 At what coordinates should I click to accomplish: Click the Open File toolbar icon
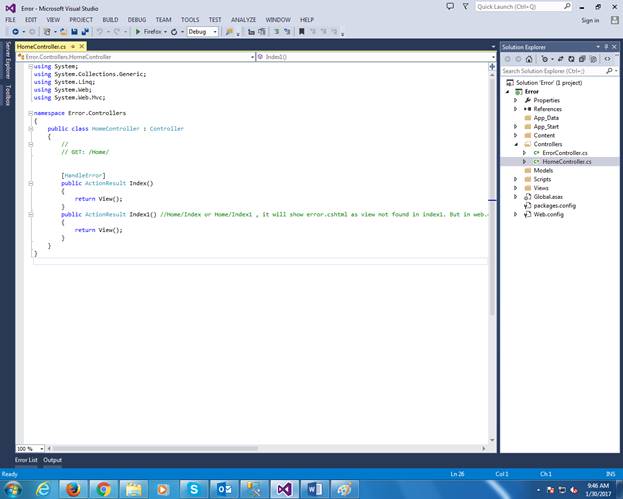(x=63, y=31)
